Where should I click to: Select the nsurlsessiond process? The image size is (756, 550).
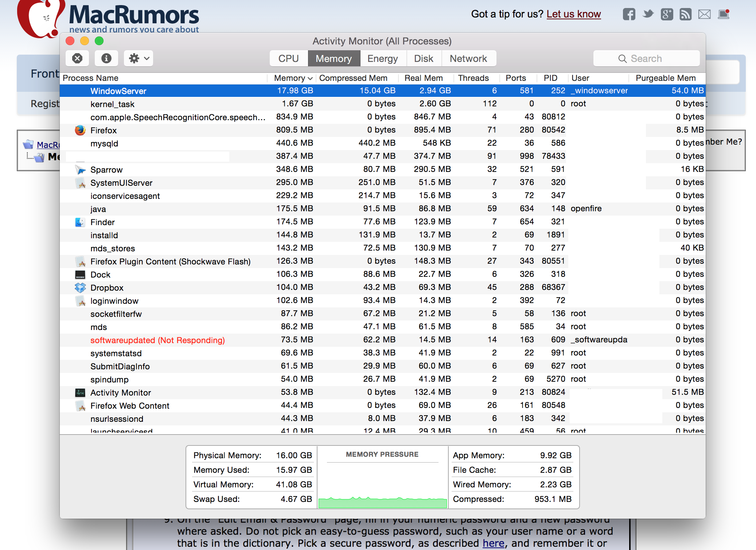pyautogui.click(x=382, y=419)
